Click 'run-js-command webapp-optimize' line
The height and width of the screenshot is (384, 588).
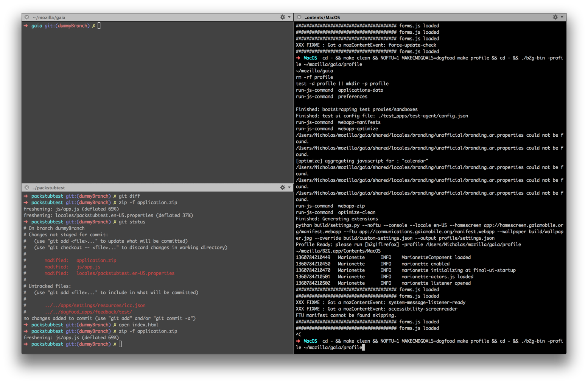(x=337, y=129)
